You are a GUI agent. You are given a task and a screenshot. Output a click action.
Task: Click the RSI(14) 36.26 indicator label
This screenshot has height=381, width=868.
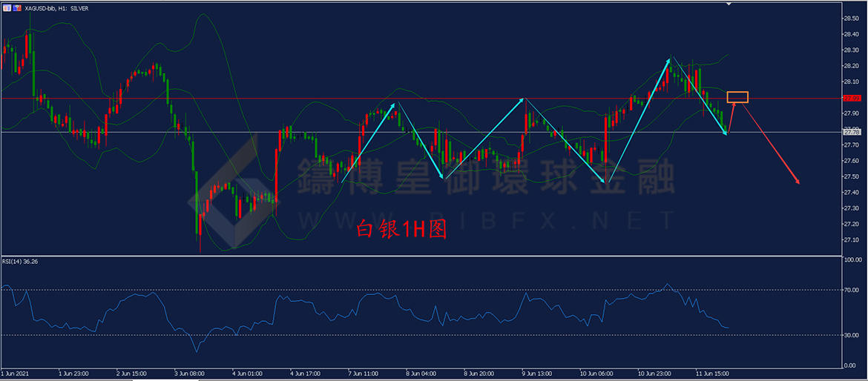(x=21, y=262)
